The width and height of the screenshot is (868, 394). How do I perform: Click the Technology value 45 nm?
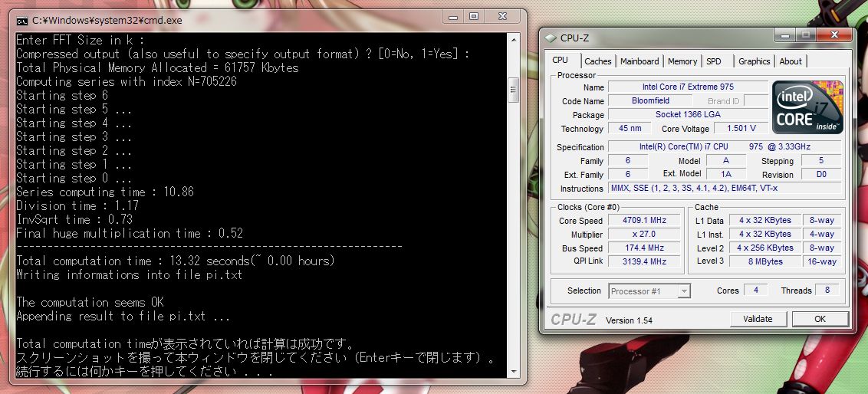(630, 128)
